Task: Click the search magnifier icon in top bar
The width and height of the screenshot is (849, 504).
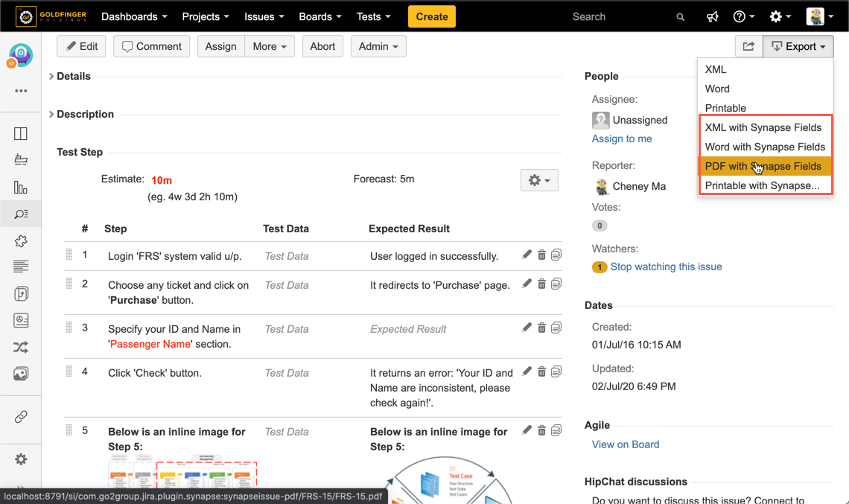Action: point(680,17)
